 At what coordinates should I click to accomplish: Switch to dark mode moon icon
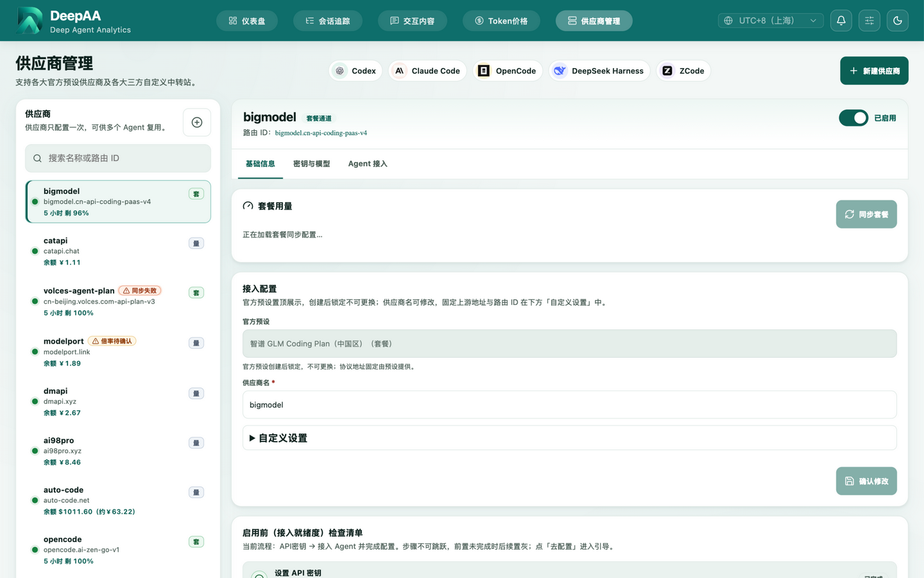[898, 21]
